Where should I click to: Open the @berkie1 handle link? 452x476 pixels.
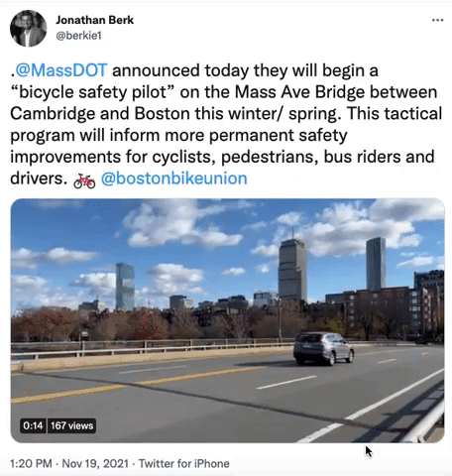tap(78, 36)
